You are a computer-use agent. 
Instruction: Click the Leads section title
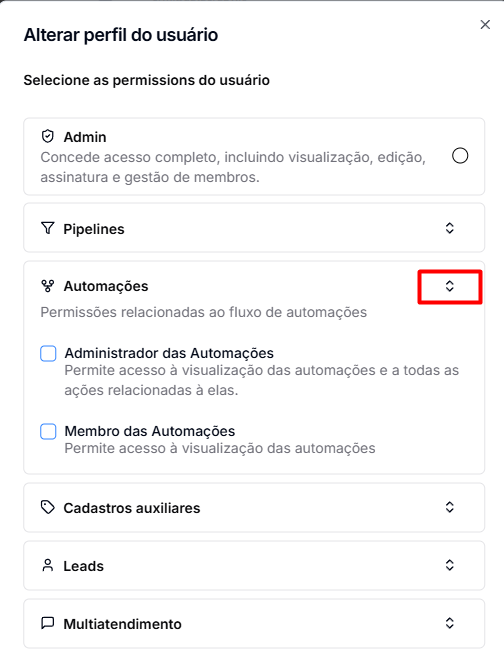pyautogui.click(x=84, y=566)
